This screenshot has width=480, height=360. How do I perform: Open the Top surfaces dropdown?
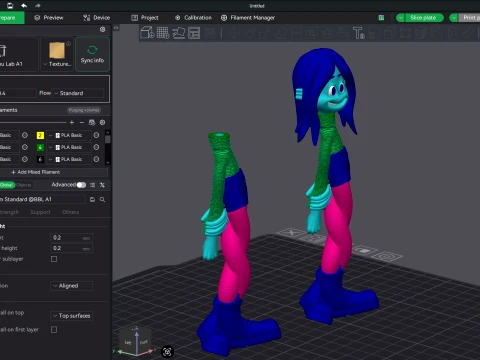click(71, 315)
